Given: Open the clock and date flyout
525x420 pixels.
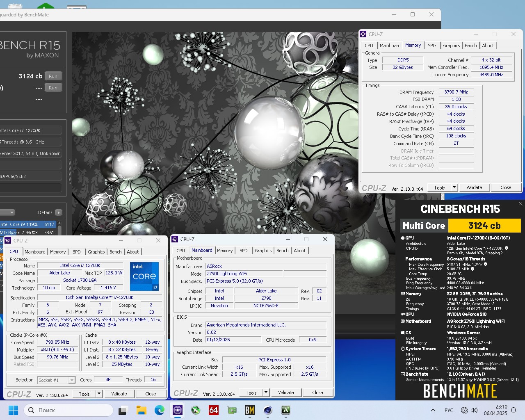Looking at the screenshot, I should click(495, 410).
